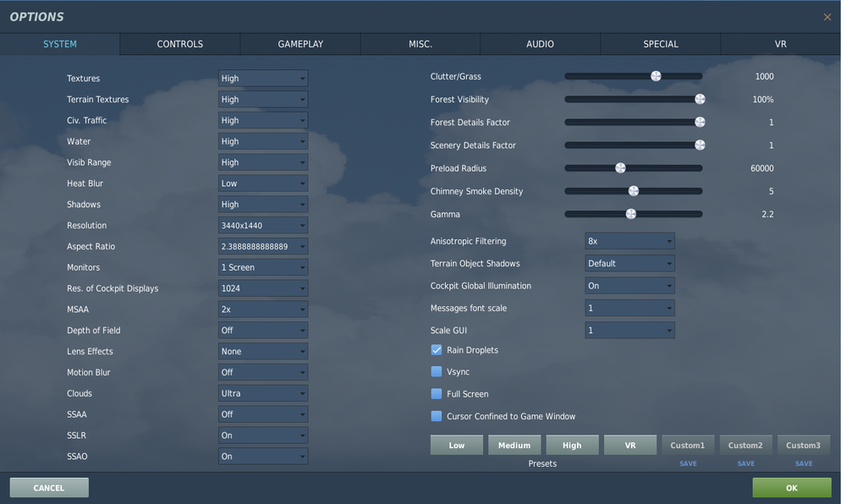Switch to the CONTROLS tab
Image resolution: width=846 pixels, height=504 pixels.
coord(179,44)
